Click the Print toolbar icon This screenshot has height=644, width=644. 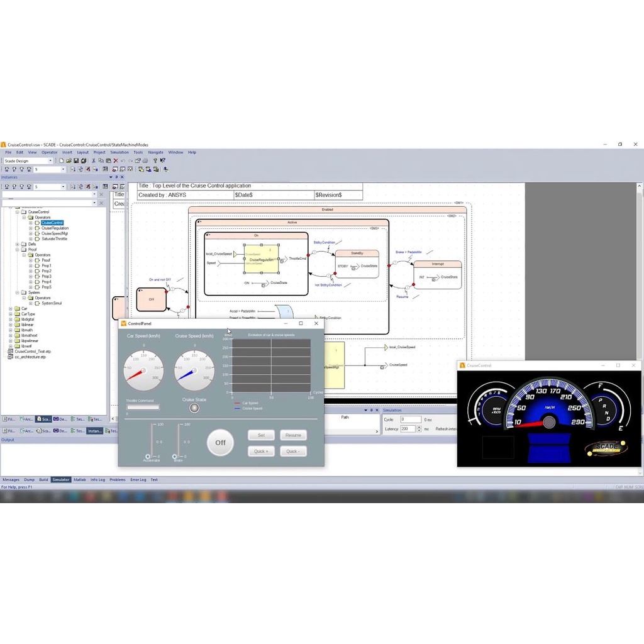[x=145, y=160]
